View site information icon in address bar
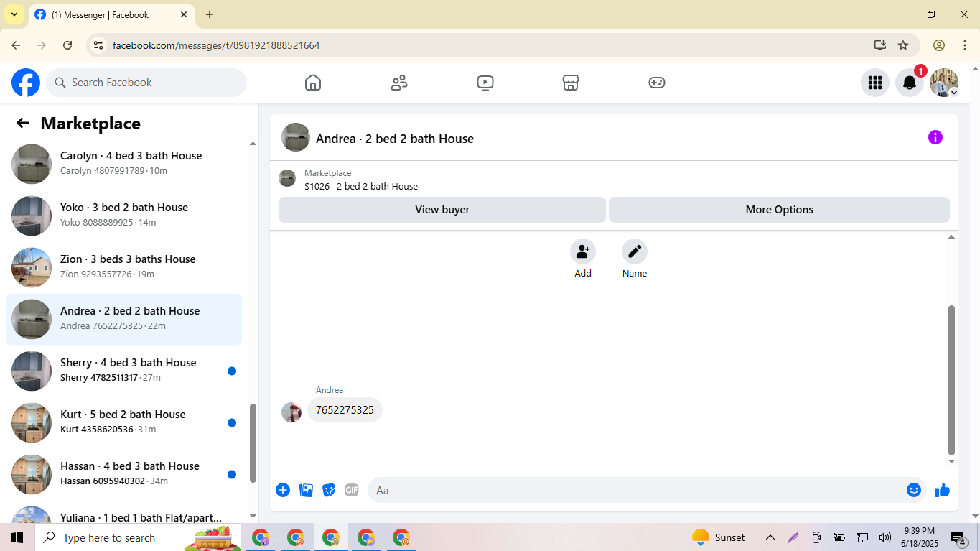The width and height of the screenshot is (980, 551). pyautogui.click(x=99, y=45)
